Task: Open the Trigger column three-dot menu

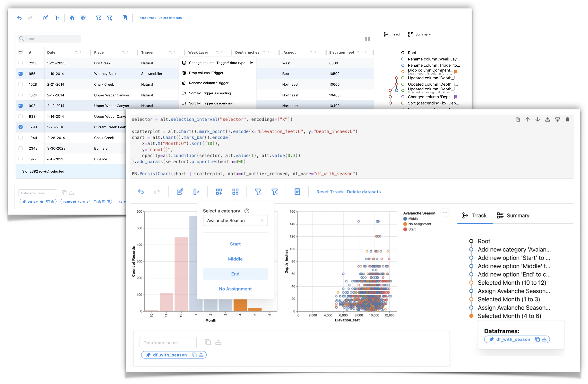Action: (181, 52)
